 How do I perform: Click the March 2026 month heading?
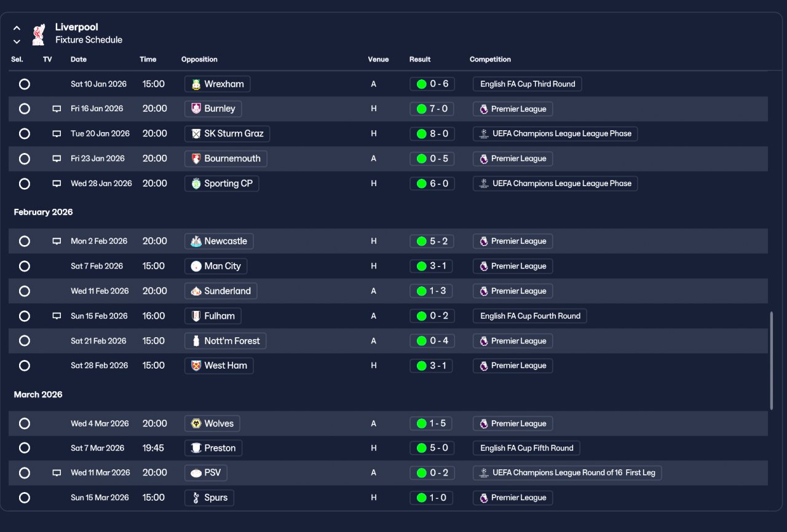pos(38,395)
